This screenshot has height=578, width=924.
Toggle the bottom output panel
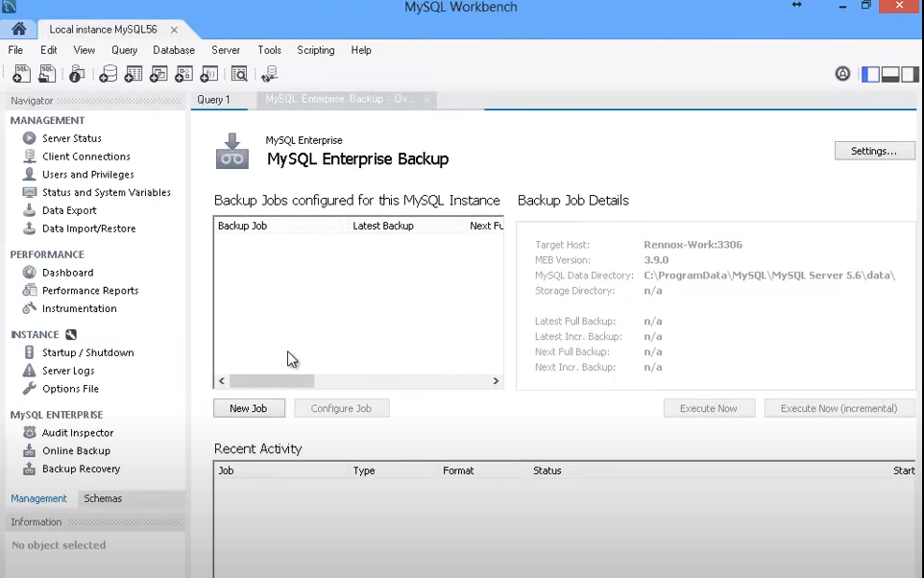pos(889,74)
